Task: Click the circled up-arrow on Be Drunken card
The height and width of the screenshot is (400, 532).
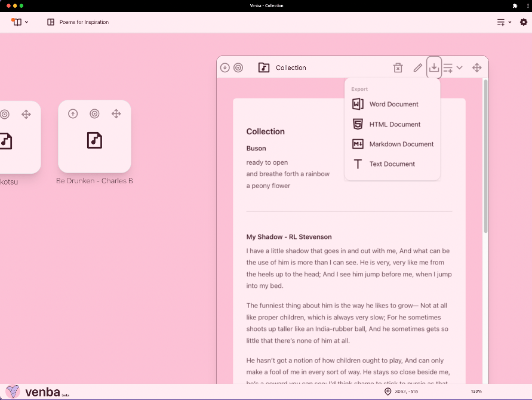Action: coord(73,113)
